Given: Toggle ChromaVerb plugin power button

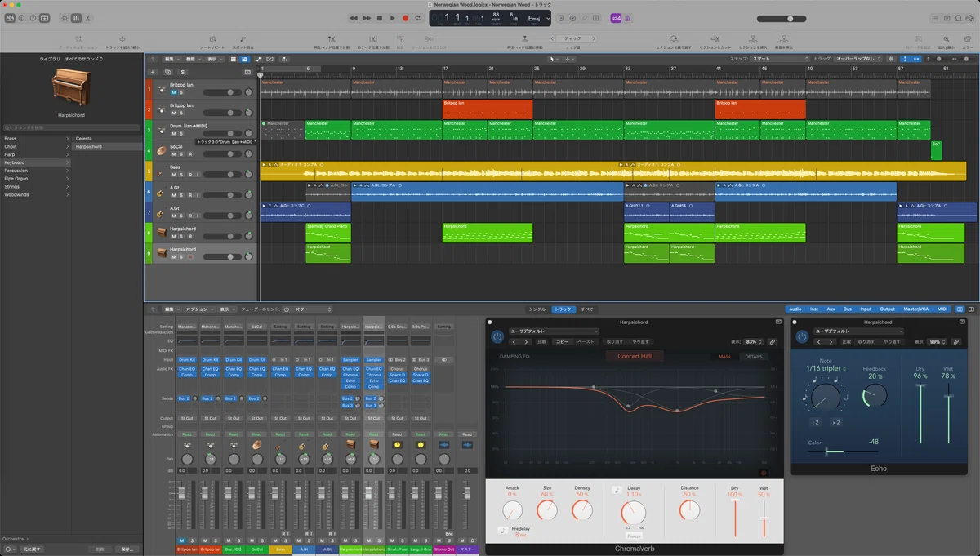Looking at the screenshot, I should coord(497,336).
